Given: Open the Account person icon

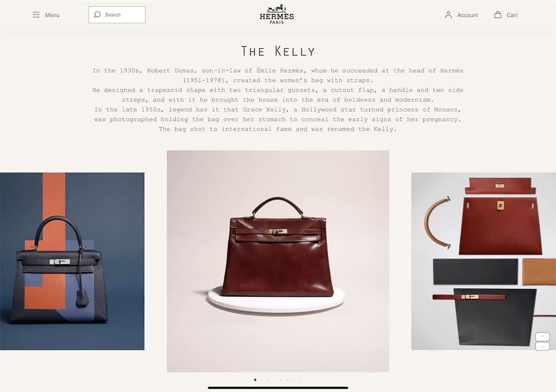Looking at the screenshot, I should click(448, 15).
